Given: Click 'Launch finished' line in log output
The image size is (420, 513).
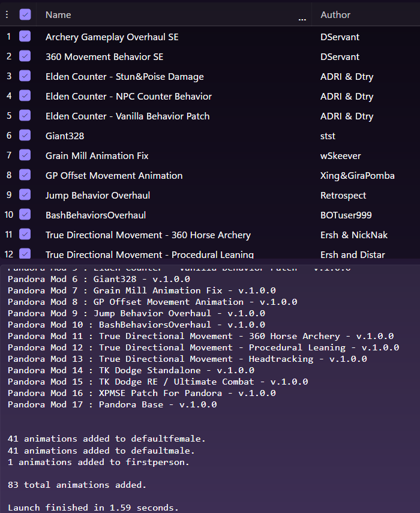Looking at the screenshot, I should tap(93, 508).
